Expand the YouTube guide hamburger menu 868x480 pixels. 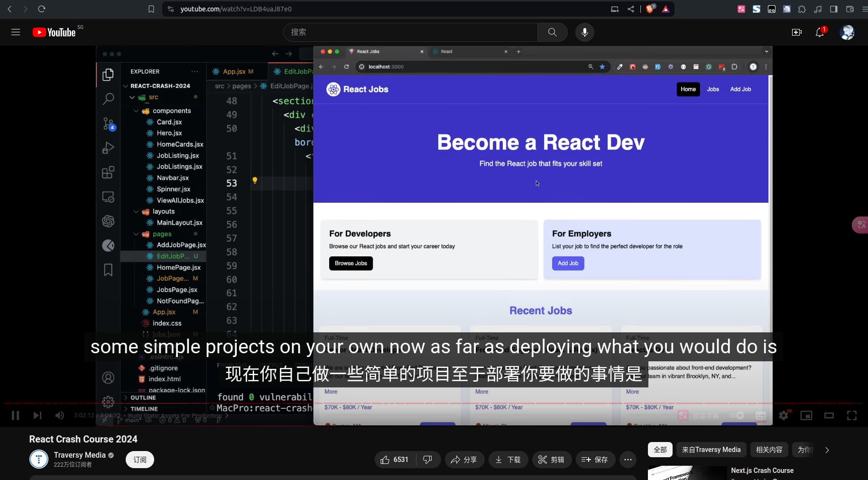[x=16, y=32]
